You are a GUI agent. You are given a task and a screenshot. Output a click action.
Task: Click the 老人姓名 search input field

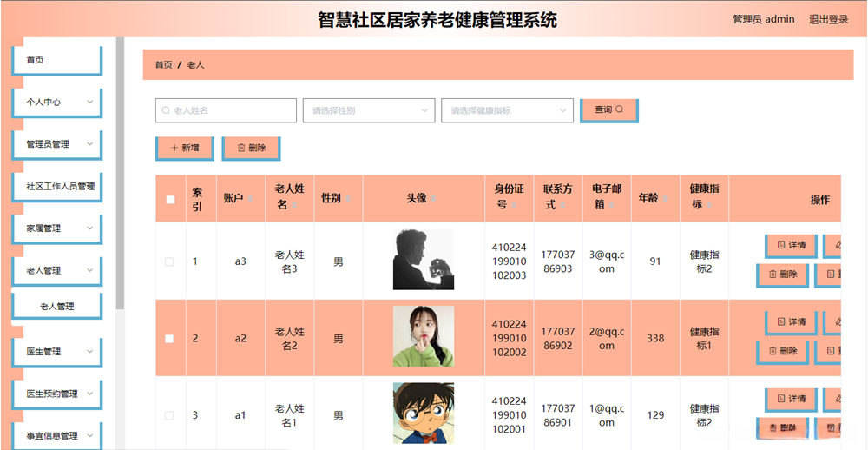click(226, 110)
